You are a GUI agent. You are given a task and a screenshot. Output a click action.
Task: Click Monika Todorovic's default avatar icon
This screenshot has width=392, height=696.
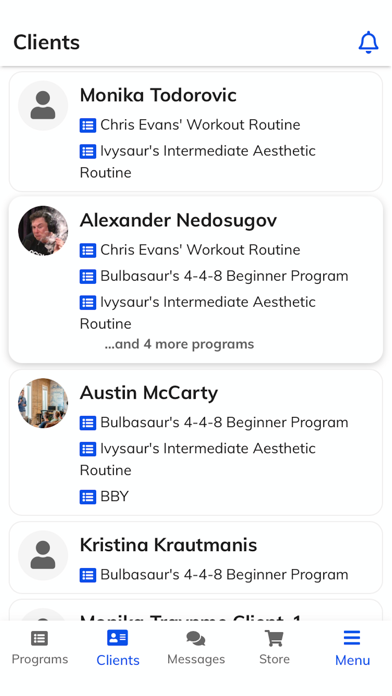pyautogui.click(x=43, y=106)
